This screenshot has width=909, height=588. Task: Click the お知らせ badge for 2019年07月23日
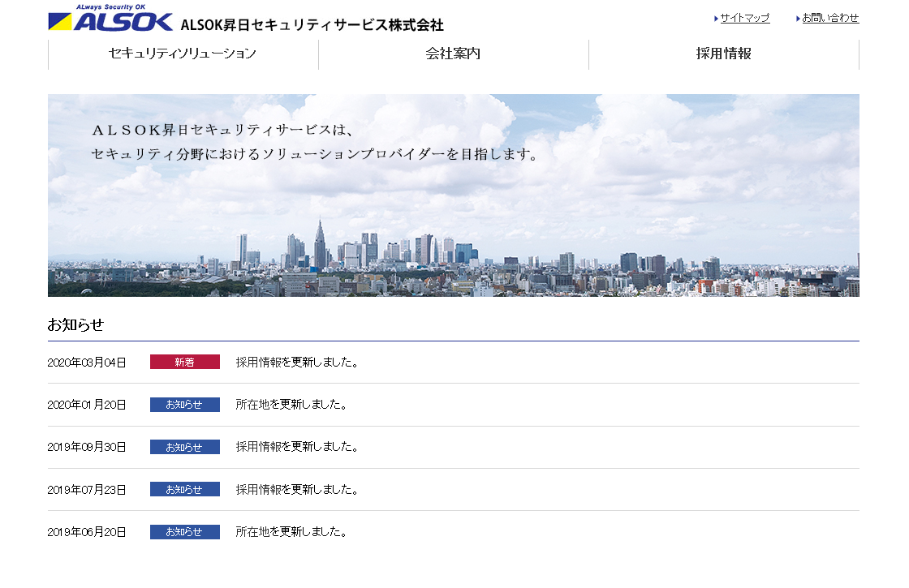coord(185,489)
